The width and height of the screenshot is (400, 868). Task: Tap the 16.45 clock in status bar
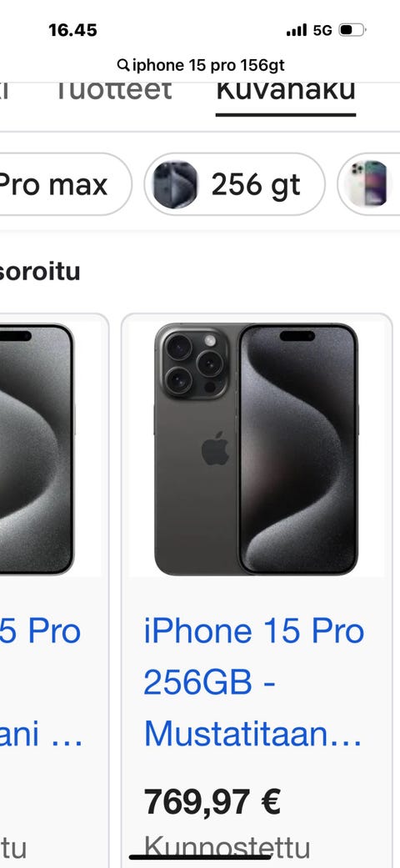tap(73, 31)
